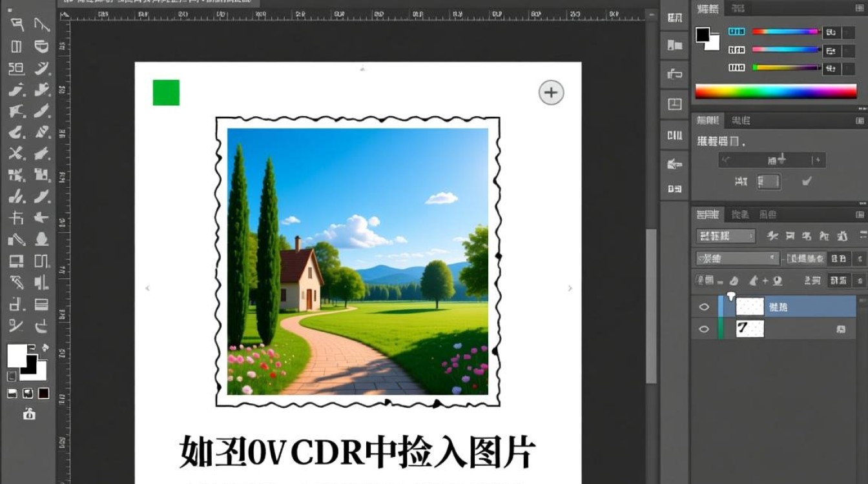Click the lock-shaped icon at the toolbox bottom
868x484 pixels.
pos(29,414)
